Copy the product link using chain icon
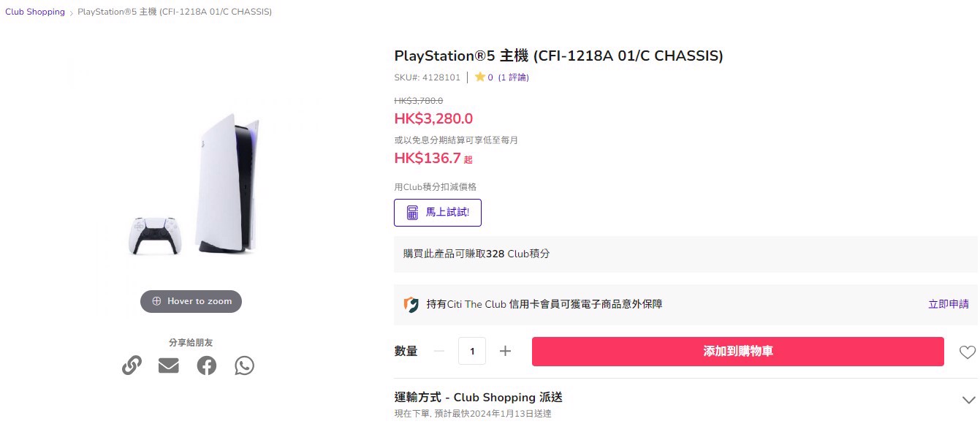Viewport: 980px width, 432px height. click(132, 365)
